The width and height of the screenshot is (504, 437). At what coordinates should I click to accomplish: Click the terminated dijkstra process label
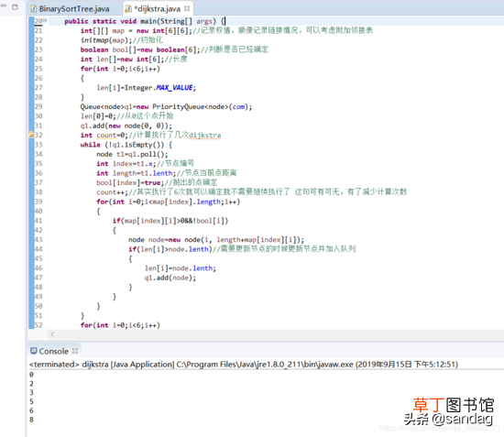click(244, 365)
